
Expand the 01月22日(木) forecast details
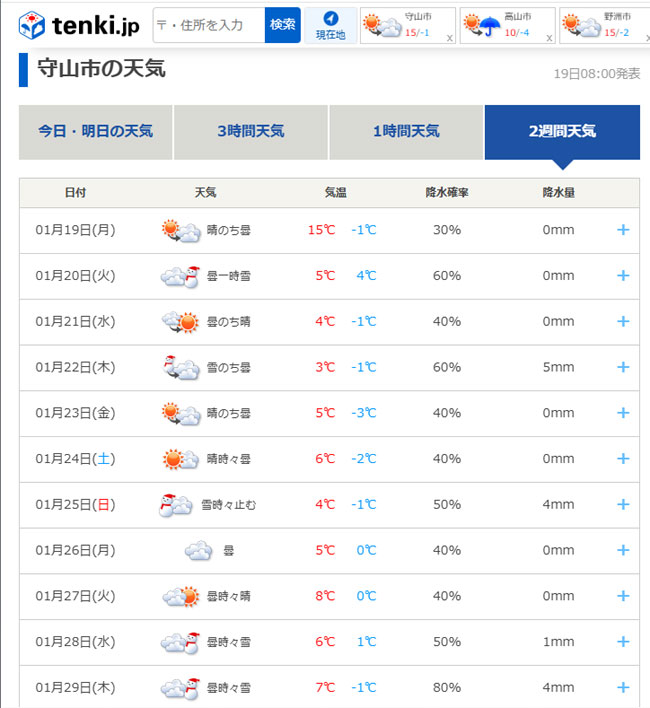click(623, 368)
